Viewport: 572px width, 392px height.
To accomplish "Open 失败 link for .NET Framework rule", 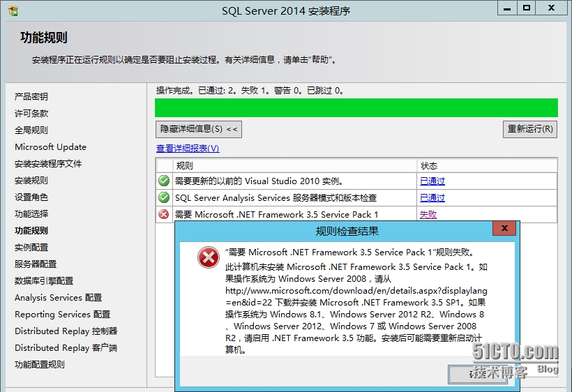I will click(x=428, y=214).
